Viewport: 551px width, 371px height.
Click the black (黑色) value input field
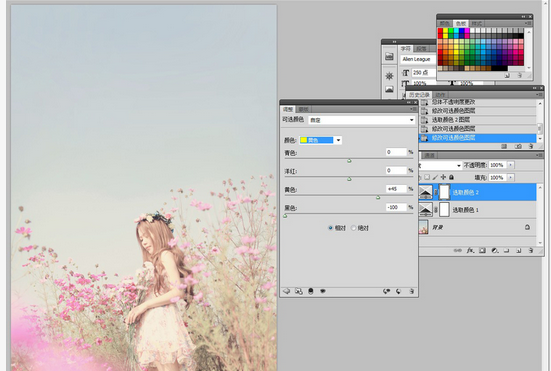pos(396,207)
